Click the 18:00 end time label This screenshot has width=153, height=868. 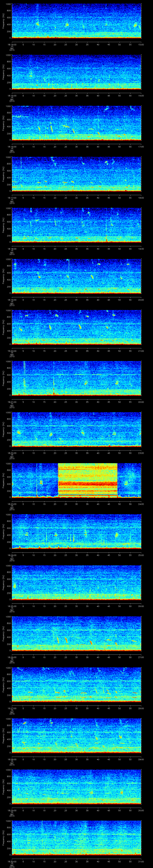[141, 197]
